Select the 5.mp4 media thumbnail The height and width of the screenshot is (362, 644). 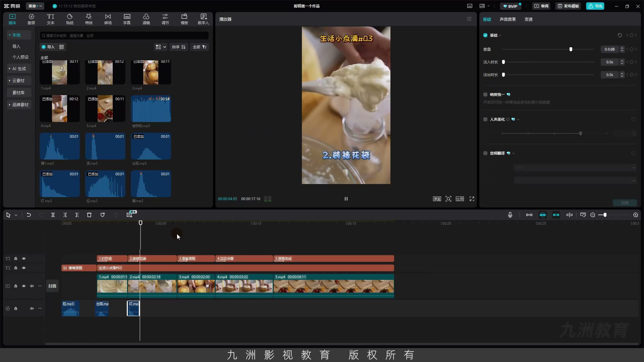105,109
